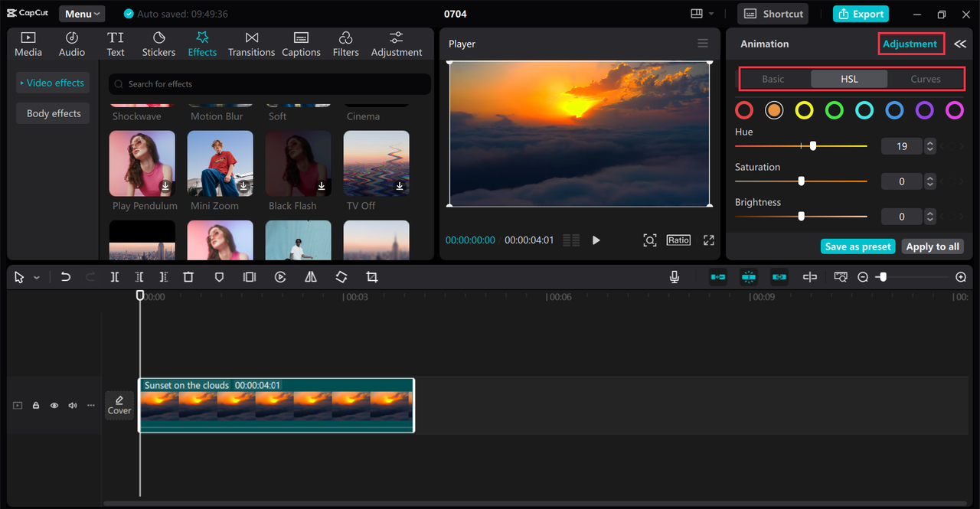Image resolution: width=980 pixels, height=509 pixels.
Task: Click the Rotate tool
Action: click(341, 277)
